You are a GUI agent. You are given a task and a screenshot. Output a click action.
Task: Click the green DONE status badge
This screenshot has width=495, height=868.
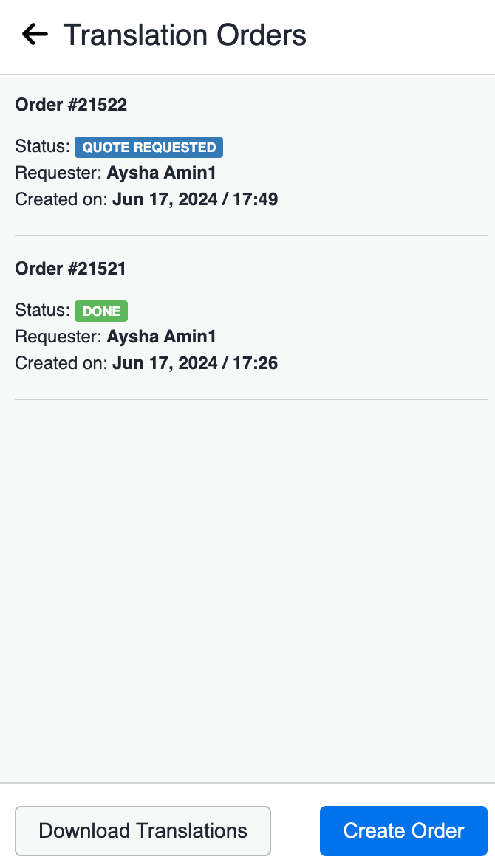[x=101, y=311]
